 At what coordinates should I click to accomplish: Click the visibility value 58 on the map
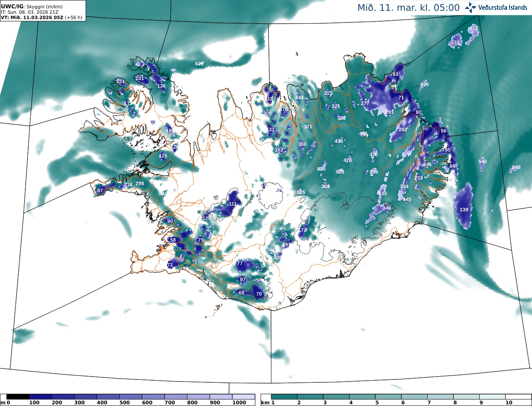(173, 240)
